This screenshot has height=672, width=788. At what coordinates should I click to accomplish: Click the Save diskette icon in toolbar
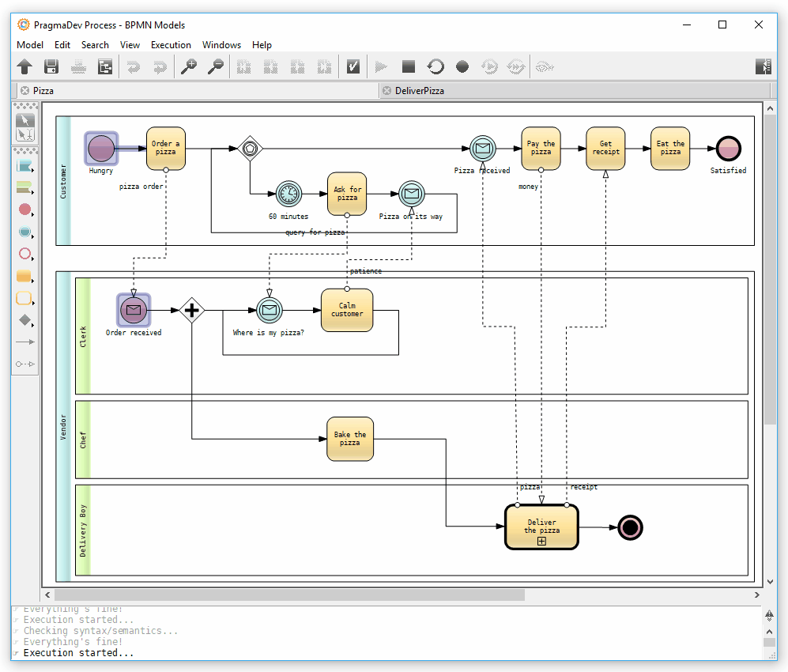51,67
